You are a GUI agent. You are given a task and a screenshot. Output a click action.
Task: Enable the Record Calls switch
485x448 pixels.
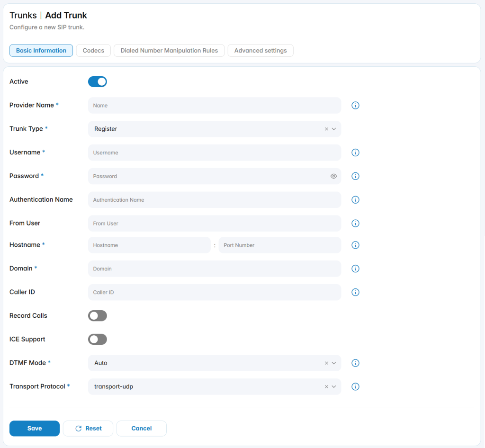click(x=98, y=316)
